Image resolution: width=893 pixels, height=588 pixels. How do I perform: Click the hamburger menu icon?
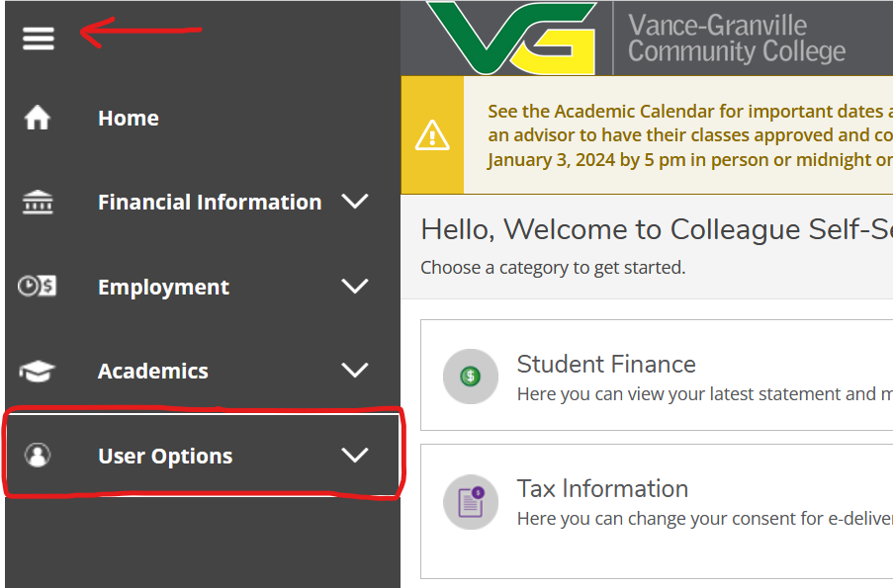coord(38,39)
